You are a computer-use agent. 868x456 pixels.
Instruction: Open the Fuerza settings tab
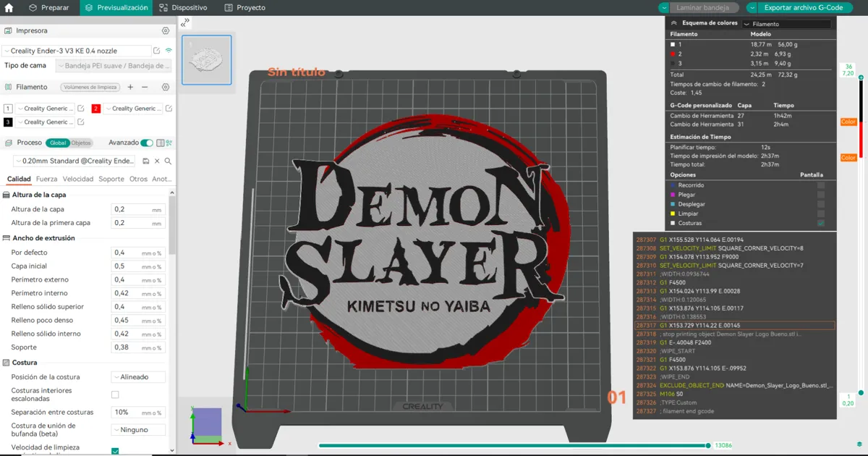(47, 179)
